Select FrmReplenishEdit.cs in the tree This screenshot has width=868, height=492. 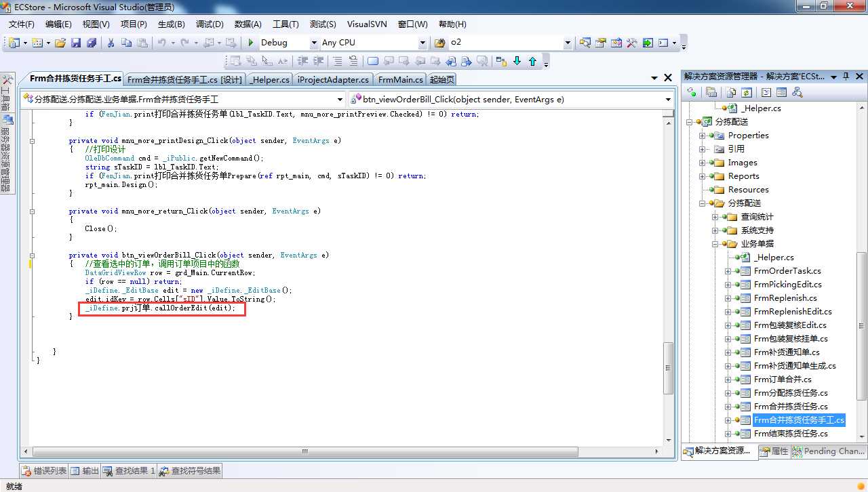point(793,312)
